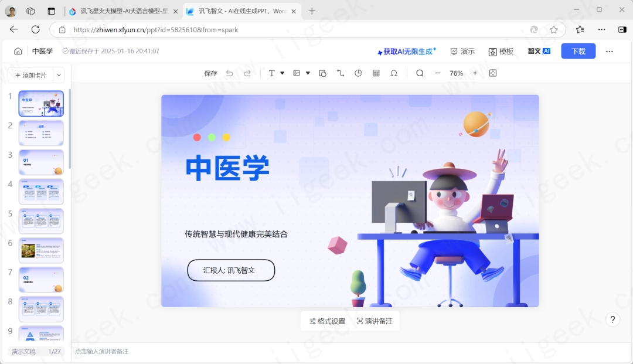Toggle the speaker notes panel 演讲备注

tap(375, 321)
